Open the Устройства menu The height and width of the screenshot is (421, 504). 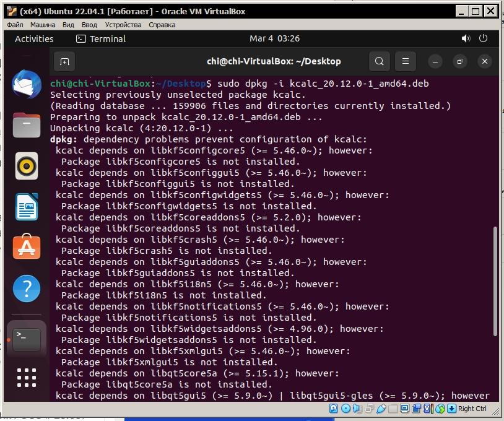[x=123, y=25]
